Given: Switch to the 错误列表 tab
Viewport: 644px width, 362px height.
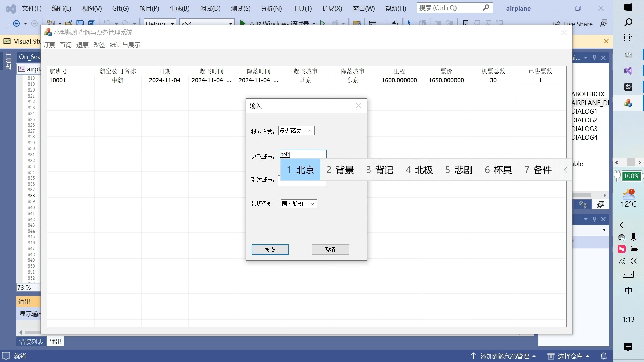Looking at the screenshot, I should click(31, 341).
